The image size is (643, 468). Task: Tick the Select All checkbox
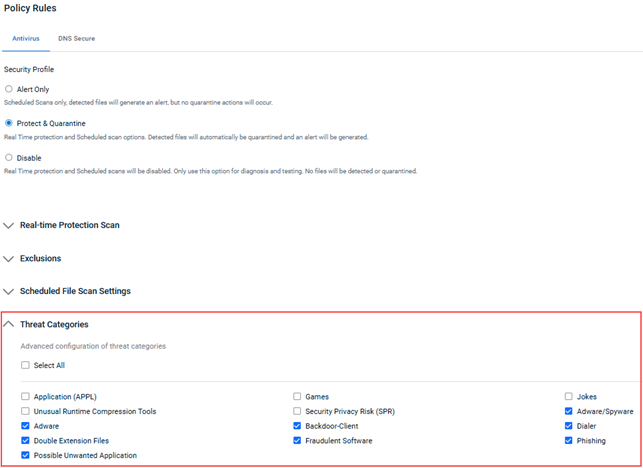pyautogui.click(x=25, y=366)
